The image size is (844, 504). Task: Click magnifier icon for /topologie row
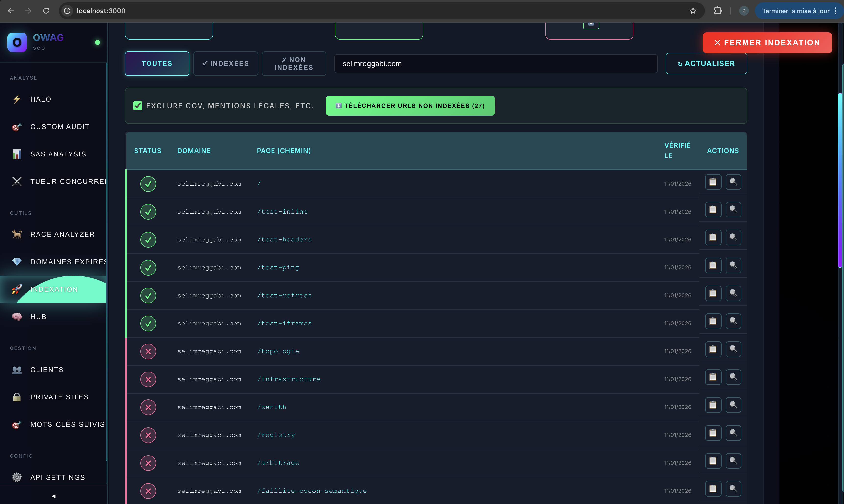[733, 349]
